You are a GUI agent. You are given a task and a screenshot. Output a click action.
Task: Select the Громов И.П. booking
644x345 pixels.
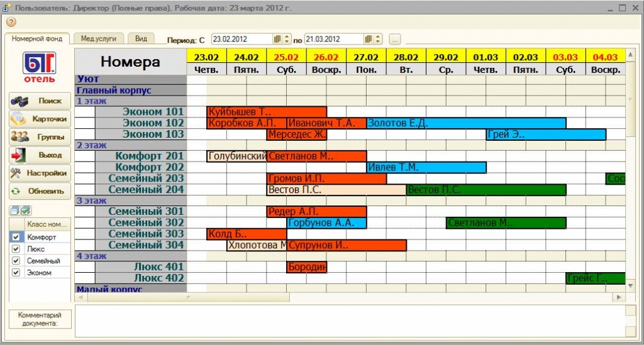pos(326,178)
